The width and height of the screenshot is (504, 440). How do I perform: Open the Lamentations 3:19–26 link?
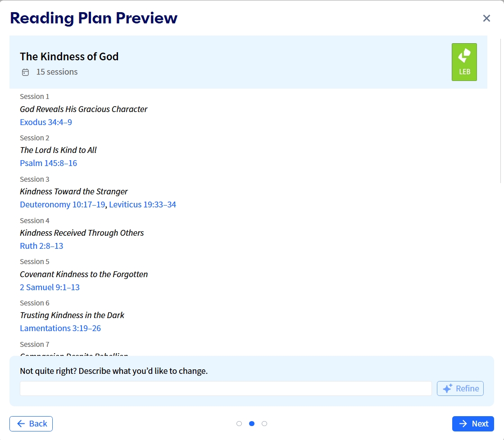[60, 328]
